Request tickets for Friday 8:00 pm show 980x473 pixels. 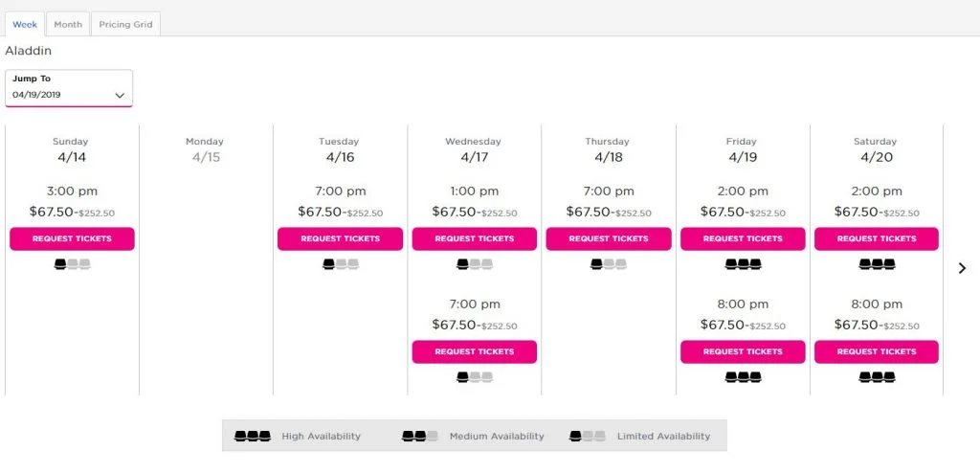743,351
